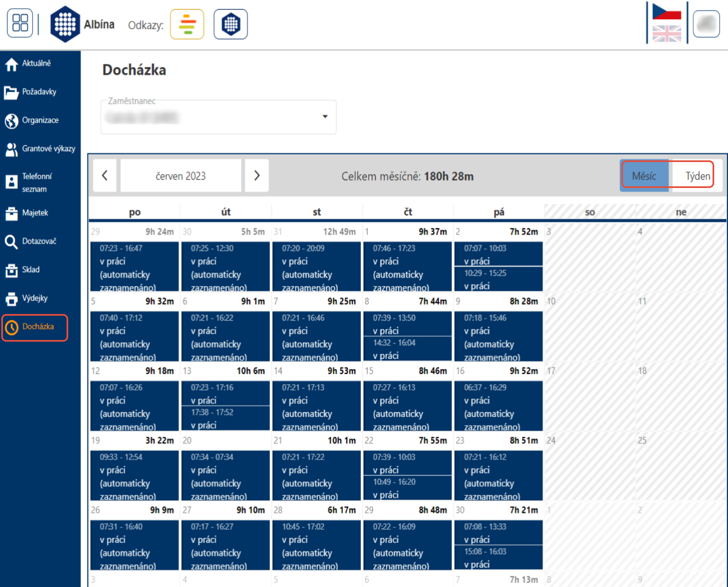
Task: Open the colored lines link shortcut
Action: (x=187, y=24)
